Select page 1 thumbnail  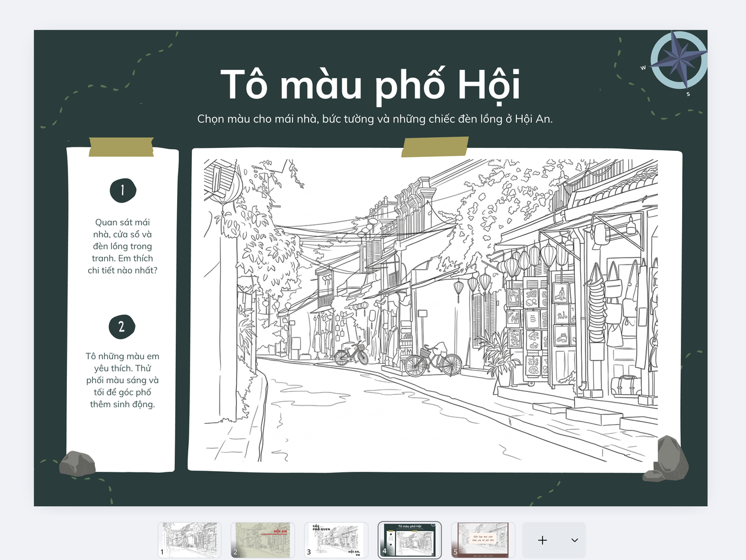click(x=189, y=540)
